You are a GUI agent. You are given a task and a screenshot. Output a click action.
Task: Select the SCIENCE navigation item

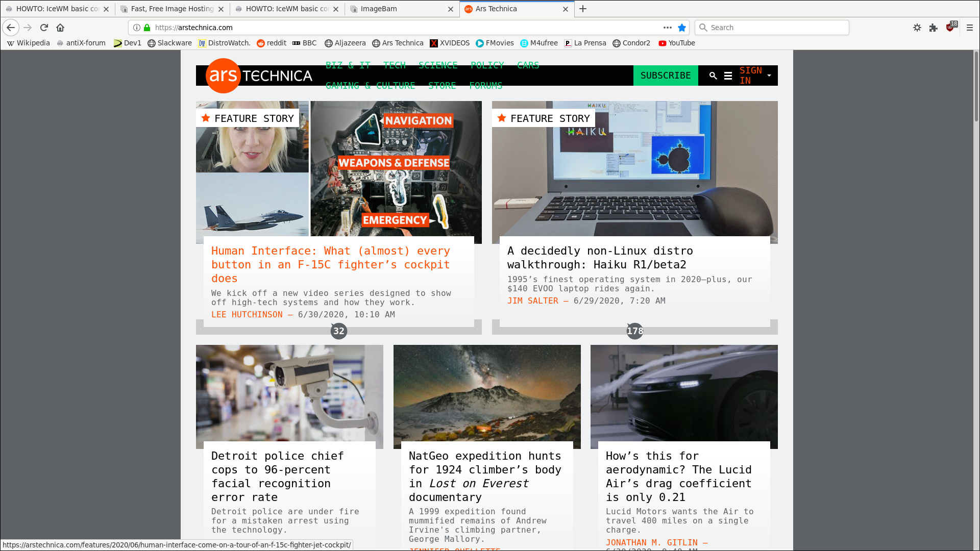pos(438,65)
